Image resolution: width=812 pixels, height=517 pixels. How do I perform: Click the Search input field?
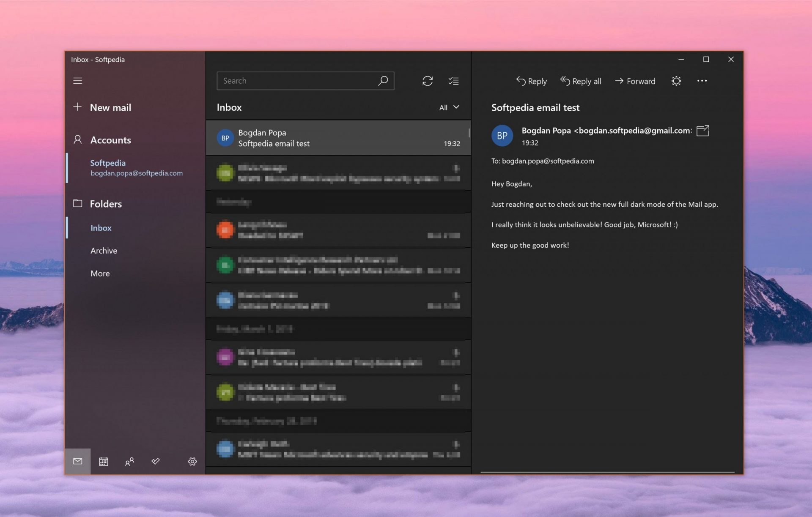(305, 80)
